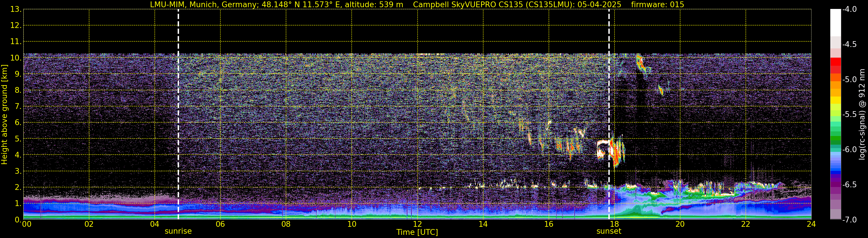Screen dimensions: 868x238
Task: Click the '-4.0' colorbar tick label
Action: click(850, 9)
